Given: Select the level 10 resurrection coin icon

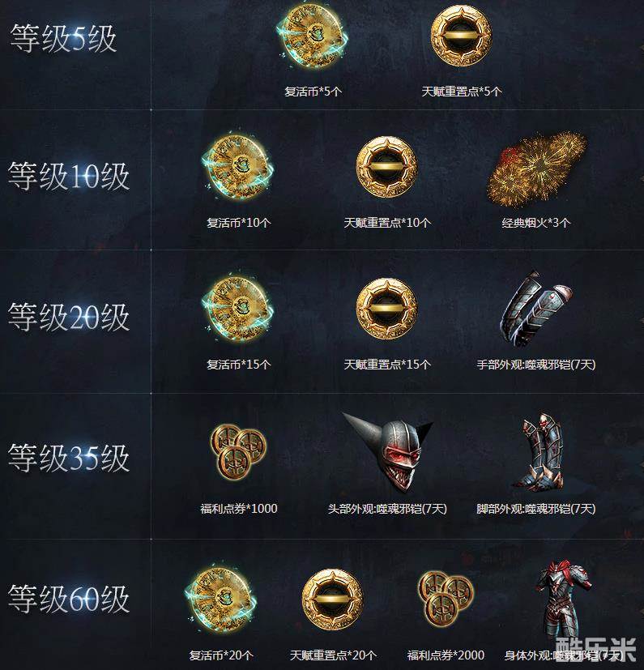Looking at the screenshot, I should click(x=237, y=167).
